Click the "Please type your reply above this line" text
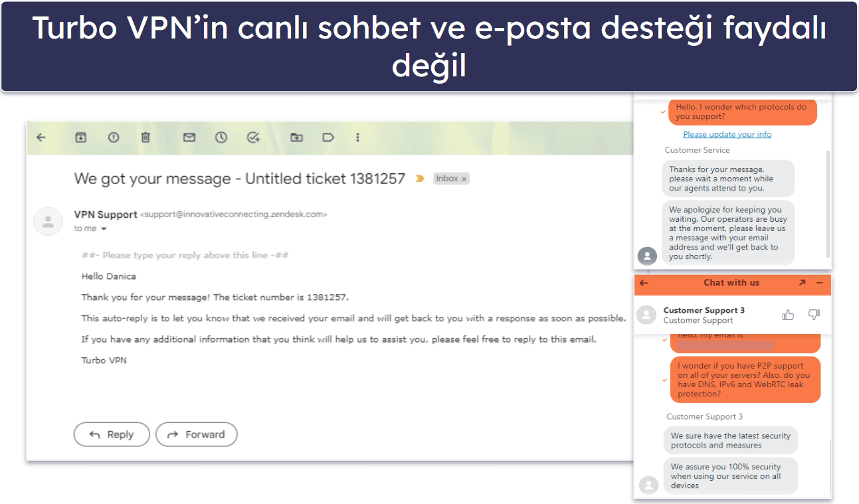The height and width of the screenshot is (504, 859). (x=185, y=255)
